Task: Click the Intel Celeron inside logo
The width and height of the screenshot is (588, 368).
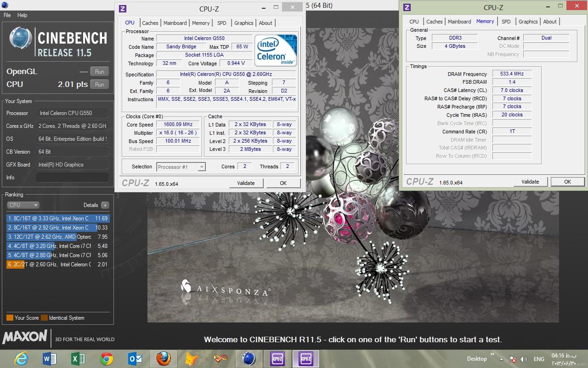Action: pyautogui.click(x=276, y=50)
